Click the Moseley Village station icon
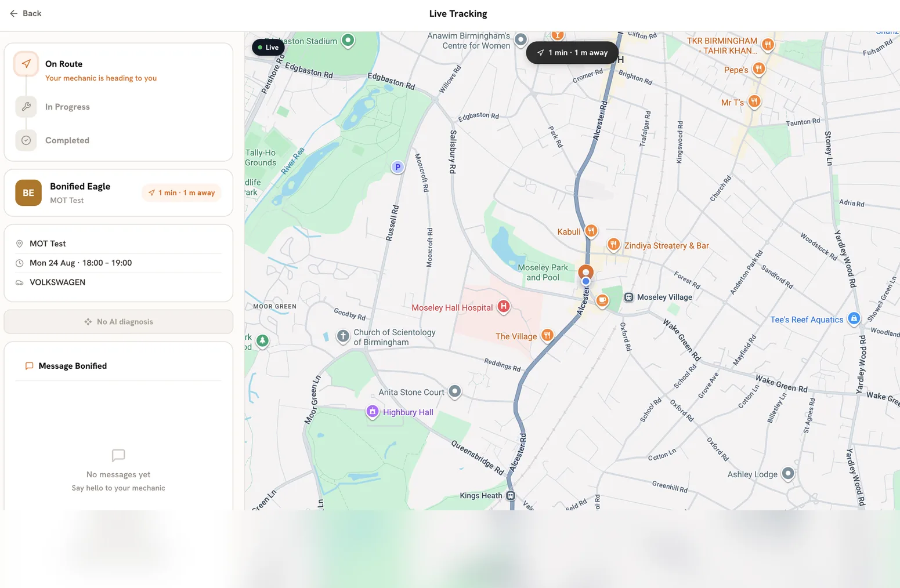 (x=628, y=297)
